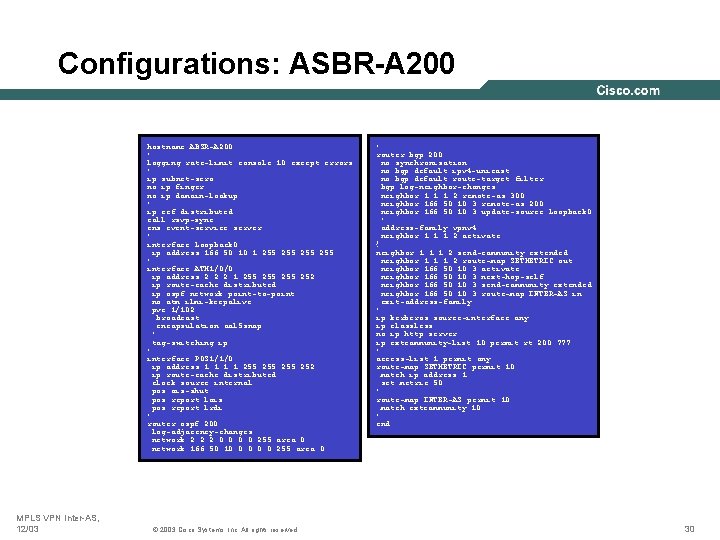Select the "logging rate-limit console 10 except errors" line
Screen dimensions: 720x540
click(249, 163)
